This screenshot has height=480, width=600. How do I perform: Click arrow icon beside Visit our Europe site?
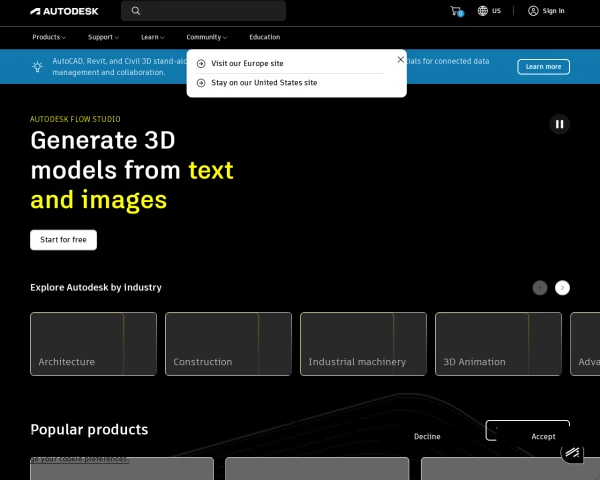pyautogui.click(x=201, y=64)
